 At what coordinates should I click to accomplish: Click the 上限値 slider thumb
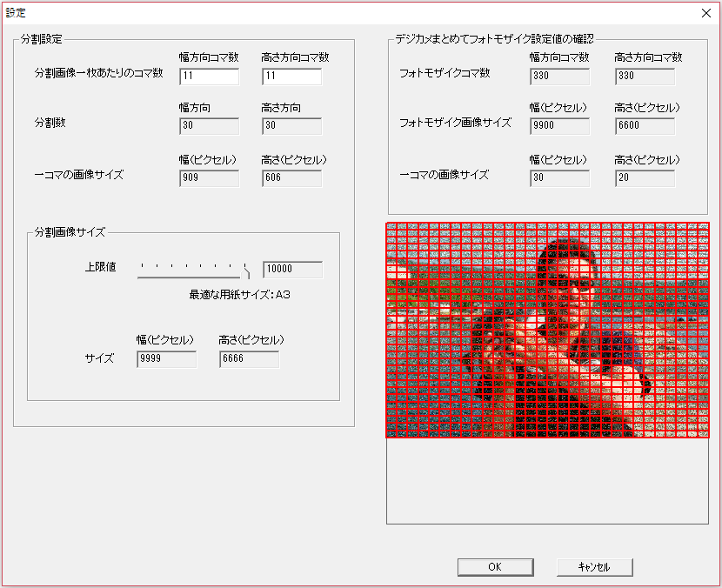click(246, 271)
